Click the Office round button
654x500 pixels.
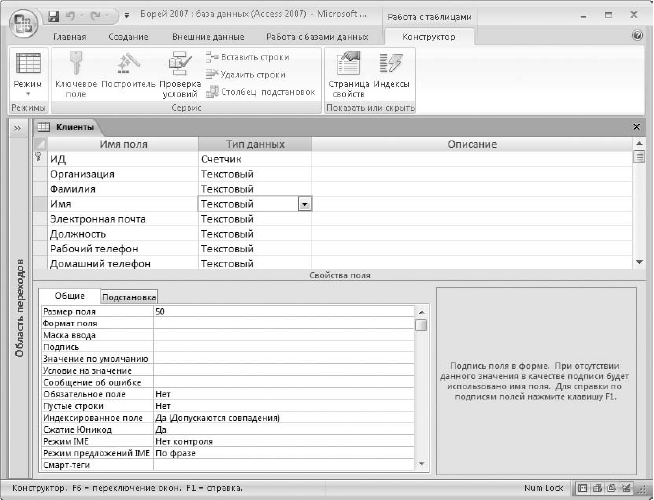24,23
